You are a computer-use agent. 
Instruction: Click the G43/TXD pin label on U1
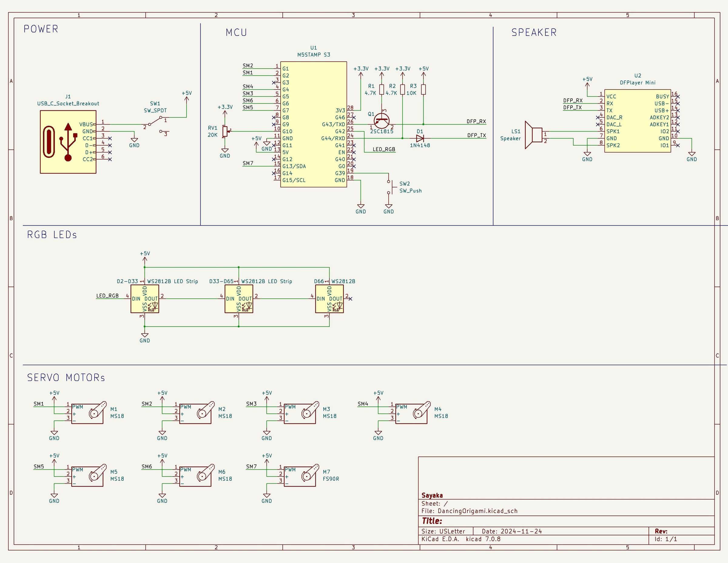(333, 124)
